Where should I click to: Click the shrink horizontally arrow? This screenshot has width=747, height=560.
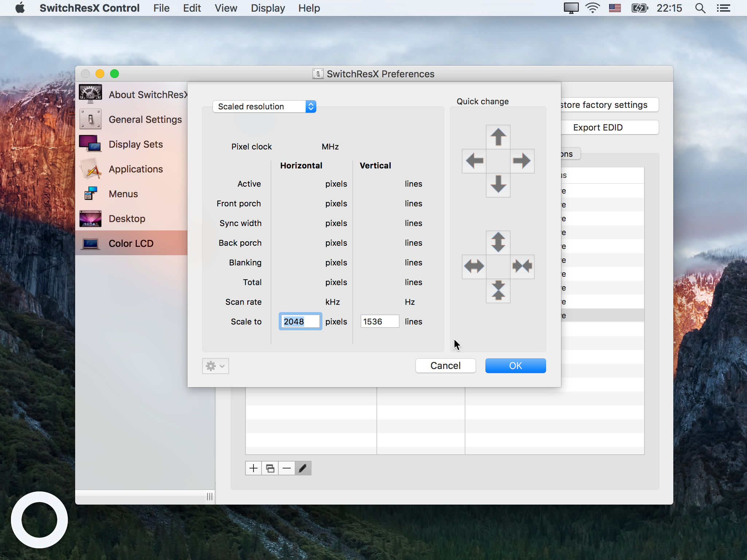(522, 267)
